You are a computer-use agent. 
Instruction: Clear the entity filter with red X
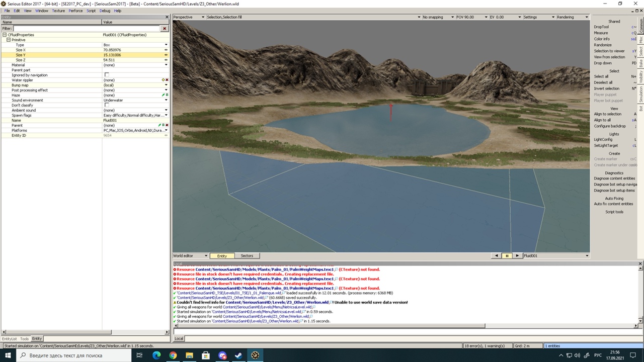click(x=165, y=29)
